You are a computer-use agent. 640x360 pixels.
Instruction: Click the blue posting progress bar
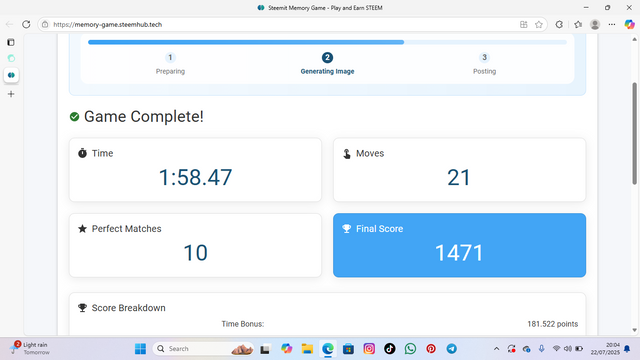(x=246, y=42)
